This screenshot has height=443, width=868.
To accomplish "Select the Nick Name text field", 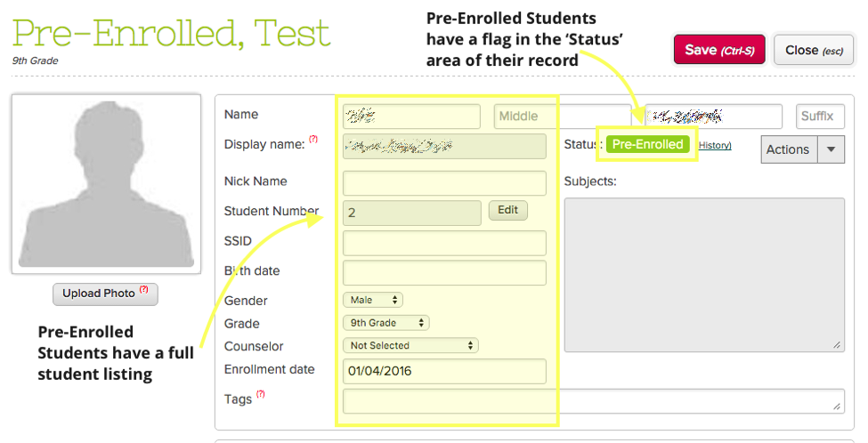I will pyautogui.click(x=444, y=183).
